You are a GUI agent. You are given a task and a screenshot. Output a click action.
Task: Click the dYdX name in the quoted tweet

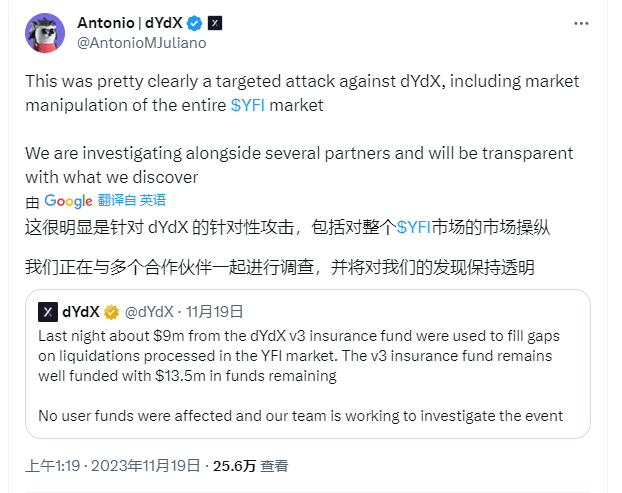(81, 312)
